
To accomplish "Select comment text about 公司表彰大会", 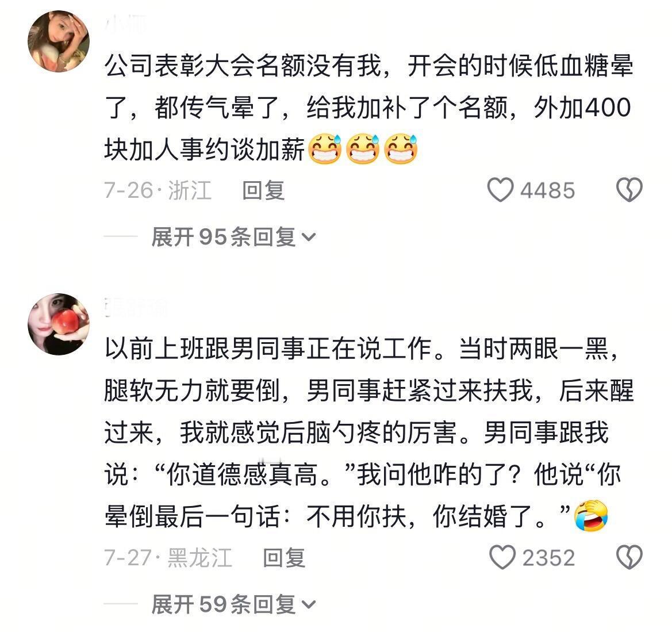I will click(368, 108).
